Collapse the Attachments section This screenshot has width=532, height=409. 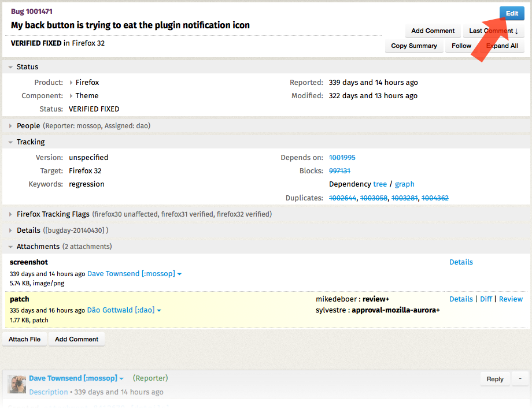click(10, 247)
